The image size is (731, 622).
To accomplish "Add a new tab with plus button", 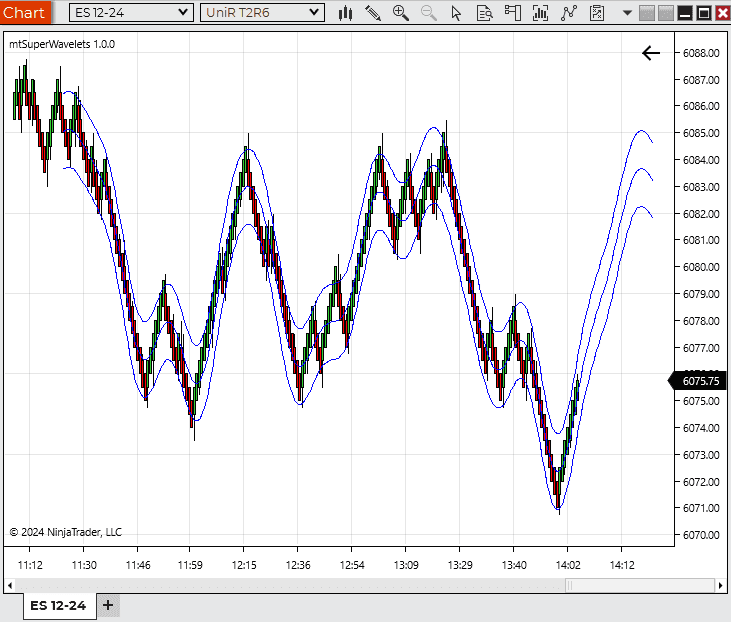I will tap(108, 605).
